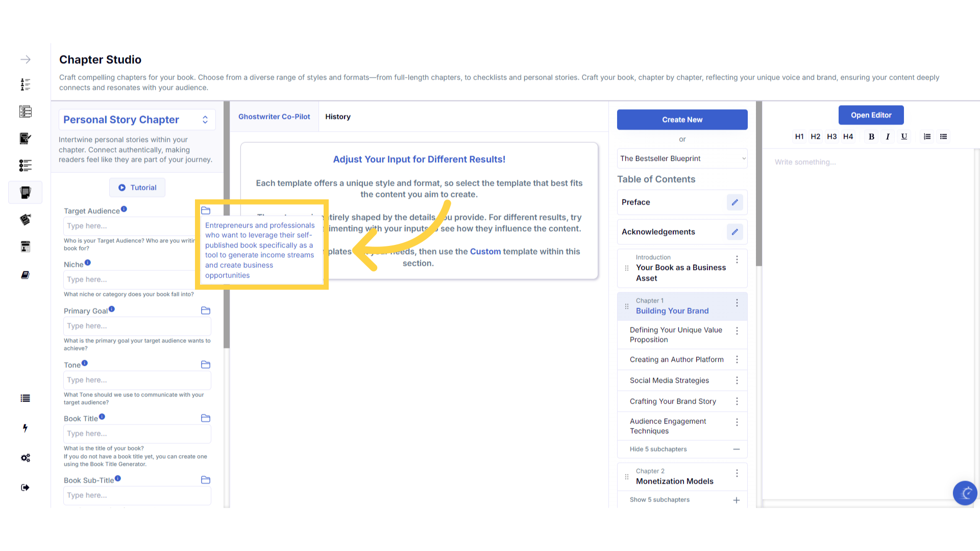The height and width of the screenshot is (551, 980).
Task: Click the Book Title input field
Action: (x=137, y=434)
